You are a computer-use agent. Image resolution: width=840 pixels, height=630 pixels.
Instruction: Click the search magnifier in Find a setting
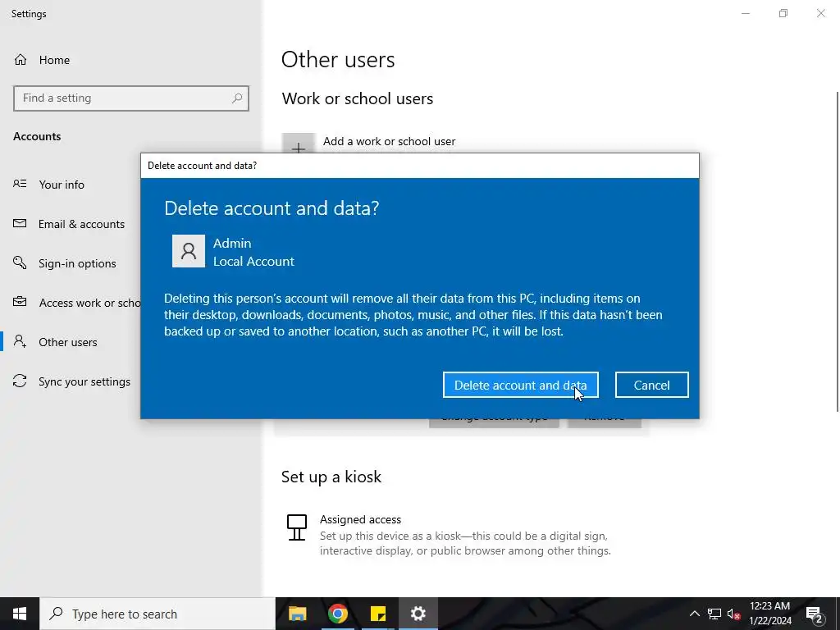[x=237, y=98]
